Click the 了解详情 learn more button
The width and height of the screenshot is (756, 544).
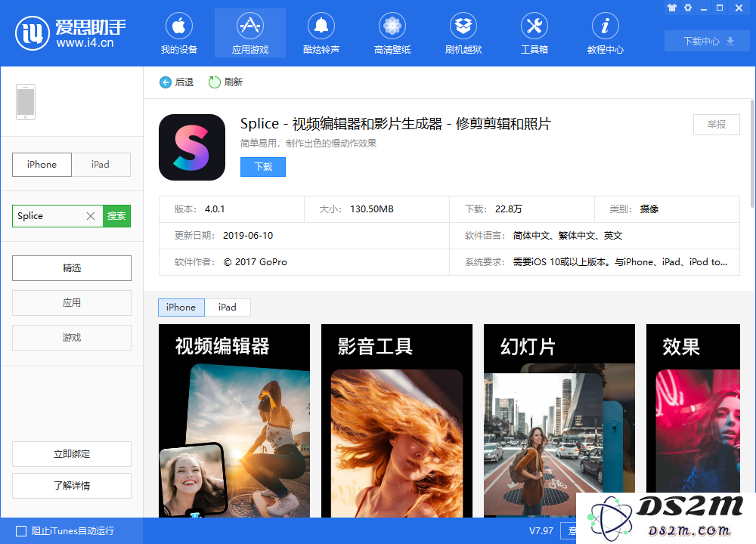(x=72, y=486)
